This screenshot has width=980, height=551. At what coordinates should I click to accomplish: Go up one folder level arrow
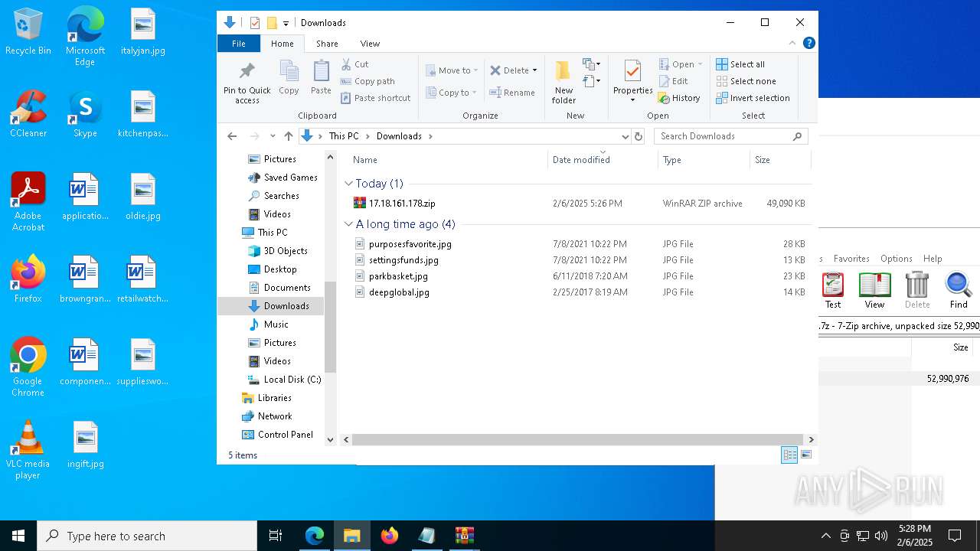(x=288, y=136)
